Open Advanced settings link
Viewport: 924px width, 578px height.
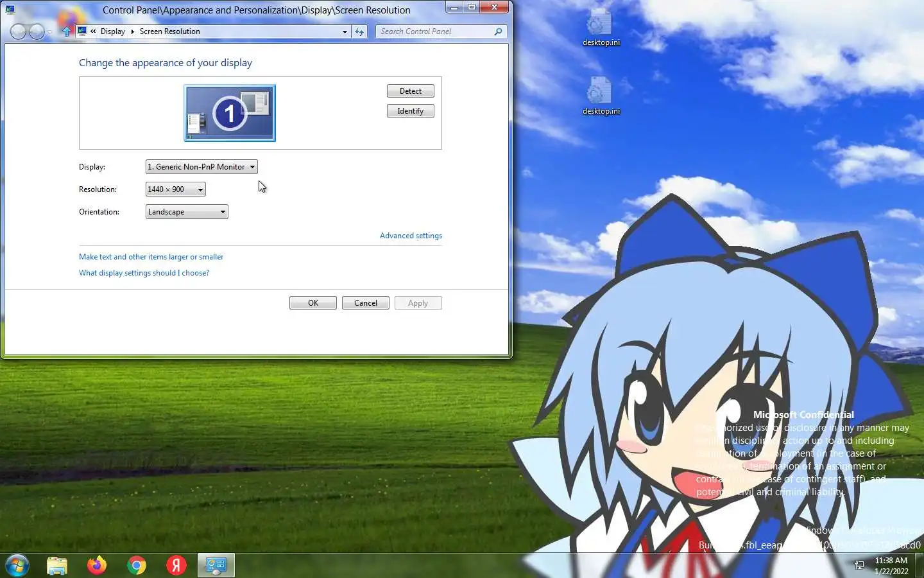(411, 236)
